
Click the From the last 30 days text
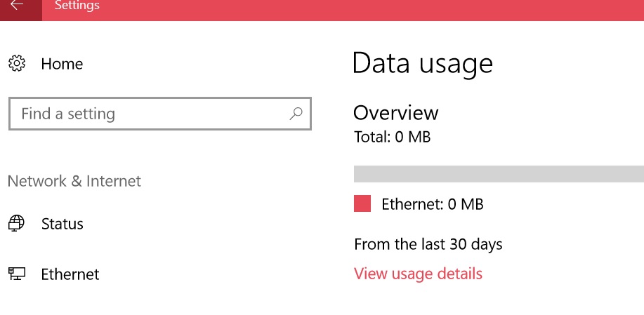[428, 244]
